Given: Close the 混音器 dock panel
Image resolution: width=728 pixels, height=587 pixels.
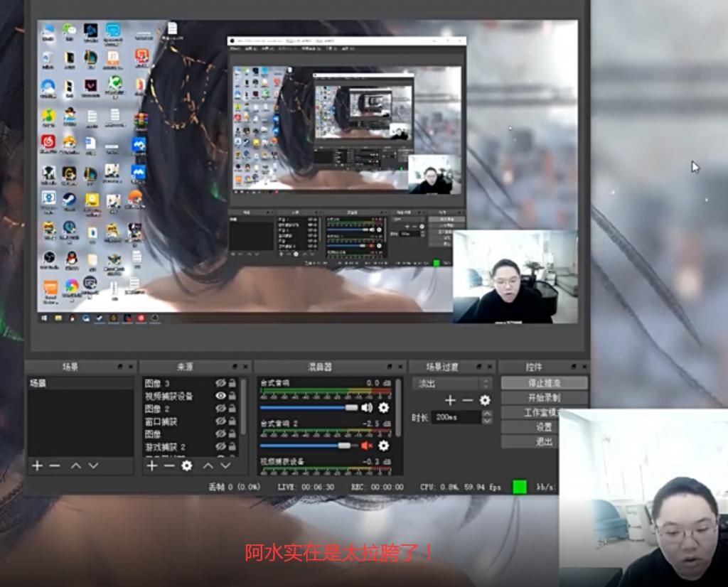Looking at the screenshot, I should (400, 367).
